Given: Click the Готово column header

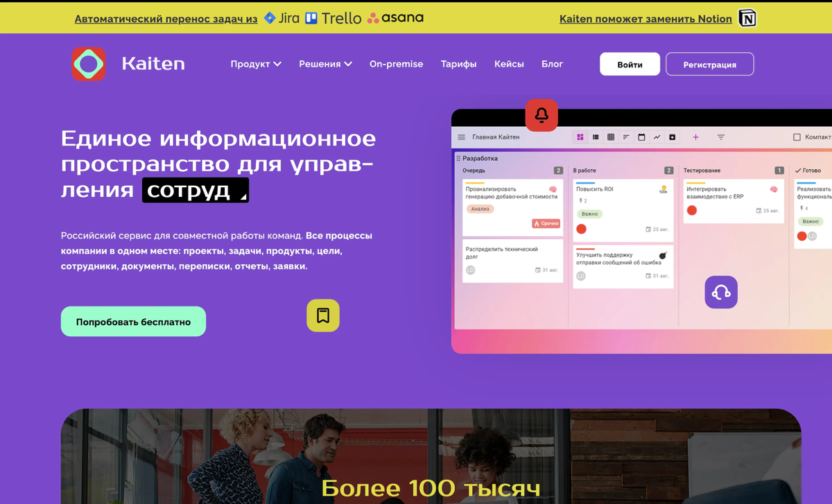Looking at the screenshot, I should coord(812,171).
